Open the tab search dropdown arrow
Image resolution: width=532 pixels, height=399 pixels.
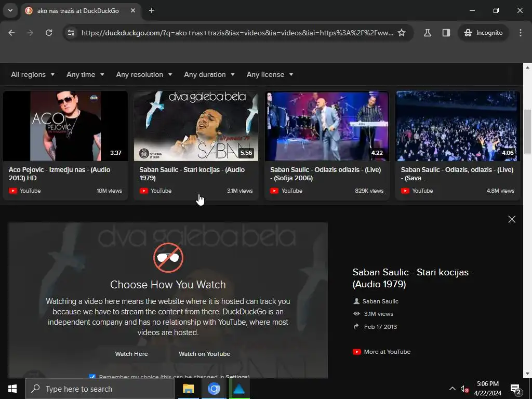coord(10,10)
